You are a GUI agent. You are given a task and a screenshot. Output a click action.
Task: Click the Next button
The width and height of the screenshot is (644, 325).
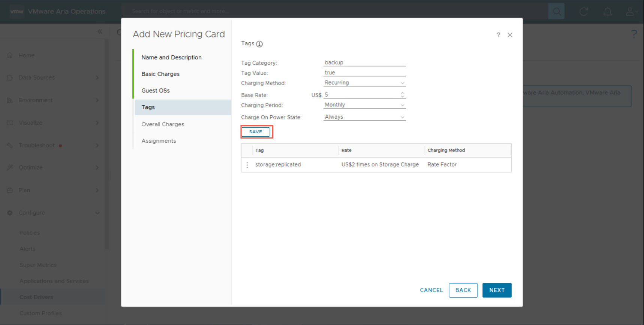pyautogui.click(x=497, y=290)
